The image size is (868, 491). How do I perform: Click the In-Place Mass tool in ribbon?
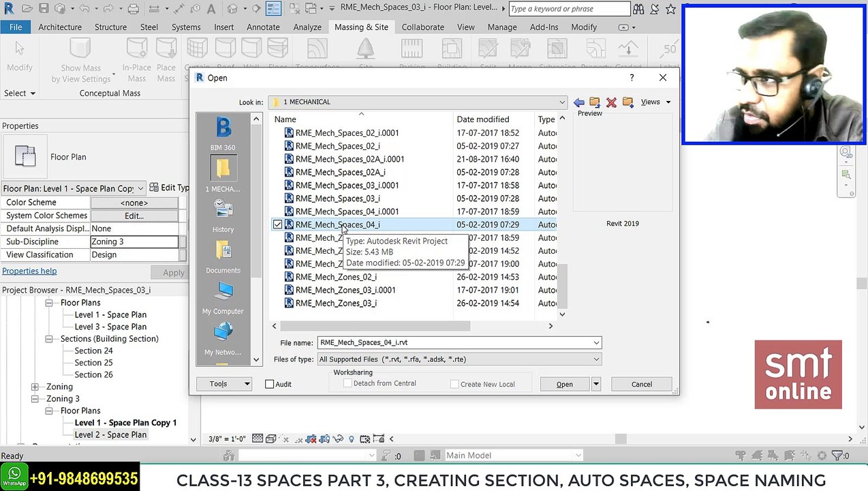(x=137, y=61)
